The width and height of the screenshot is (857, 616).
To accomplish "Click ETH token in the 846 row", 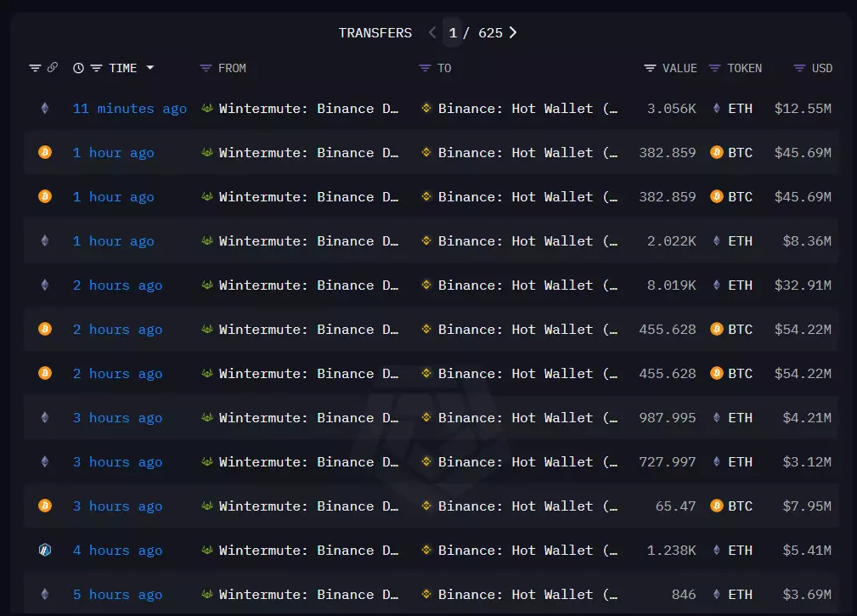I will point(731,595).
